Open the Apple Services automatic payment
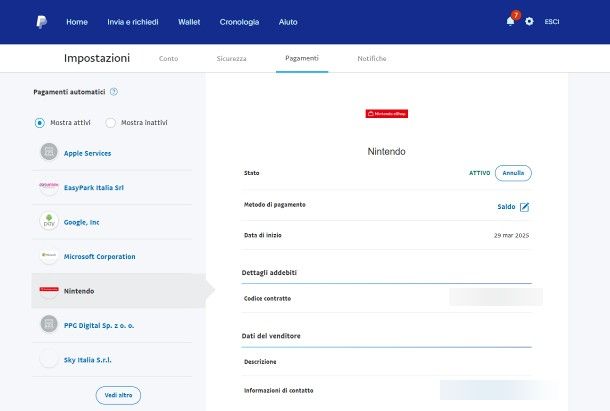The height and width of the screenshot is (411, 610). pos(88,153)
